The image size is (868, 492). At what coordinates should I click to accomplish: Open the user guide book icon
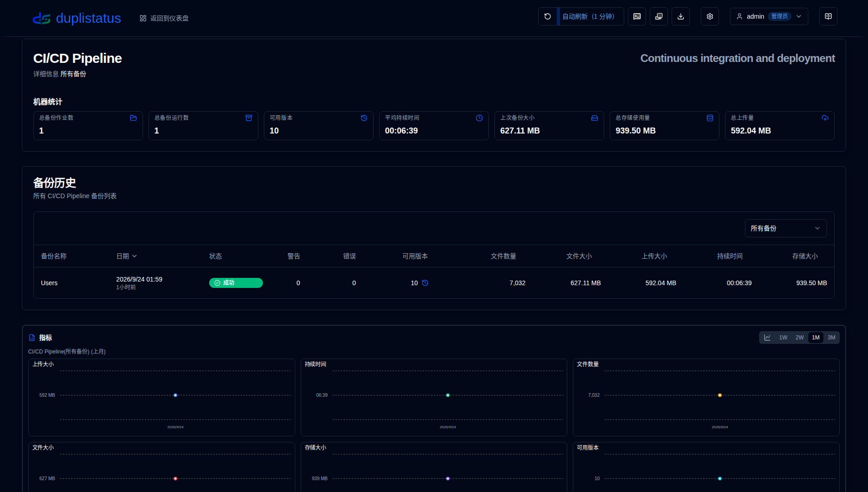pyautogui.click(x=828, y=16)
